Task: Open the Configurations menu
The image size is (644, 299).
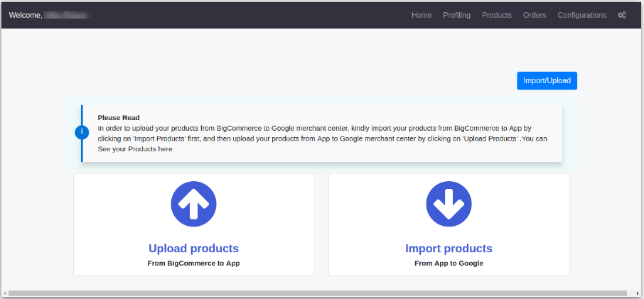Action: (582, 15)
